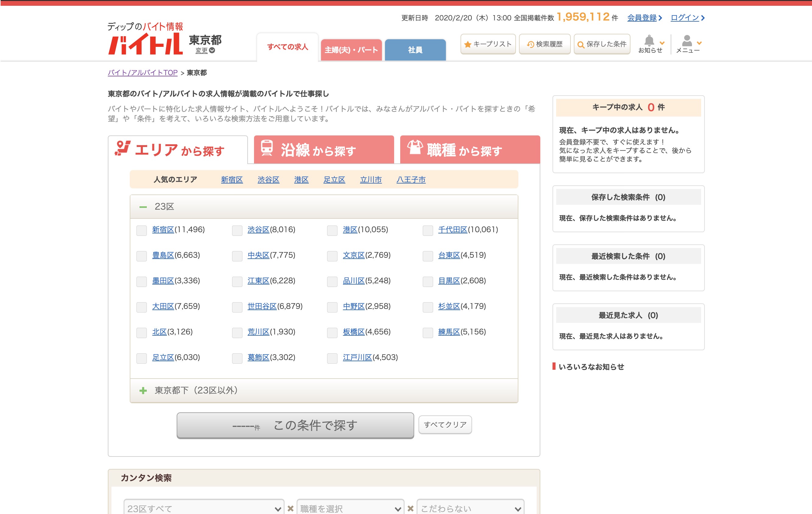Open 台東区 link
Image resolution: width=812 pixels, height=514 pixels.
pos(449,255)
